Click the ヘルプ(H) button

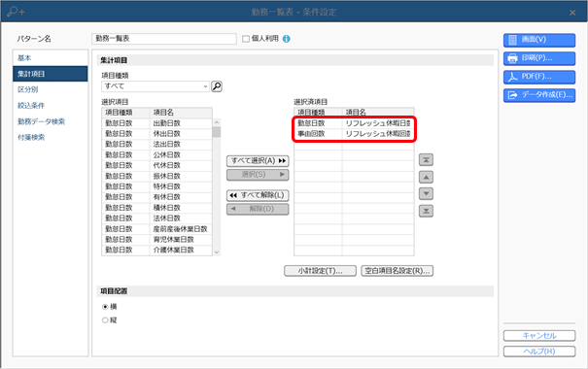538,352
